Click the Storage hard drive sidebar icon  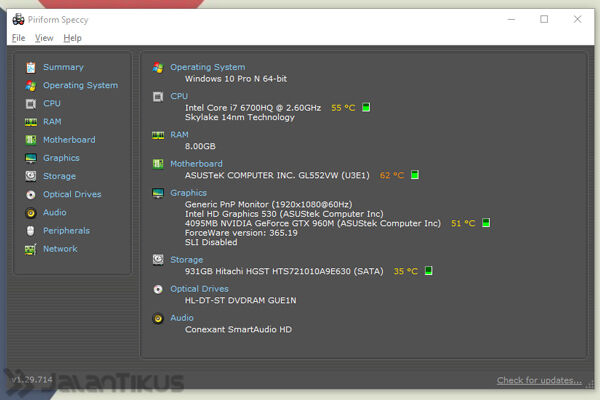point(31,176)
